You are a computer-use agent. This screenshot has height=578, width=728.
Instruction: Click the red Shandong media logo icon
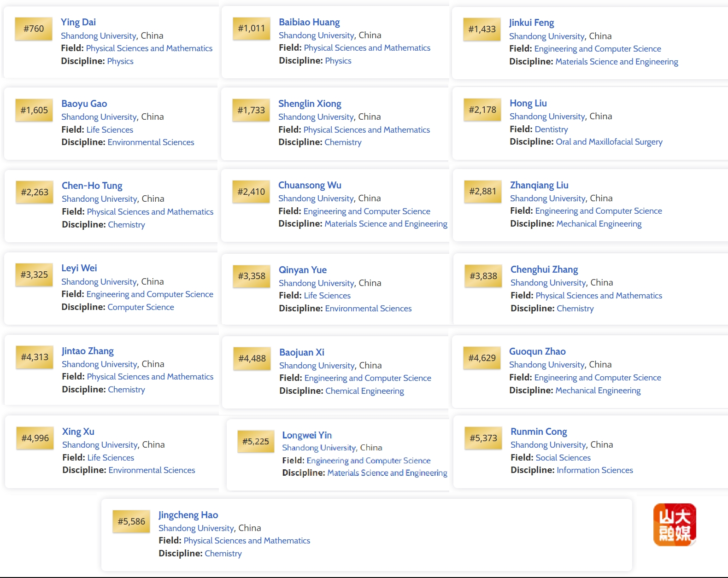click(x=675, y=525)
